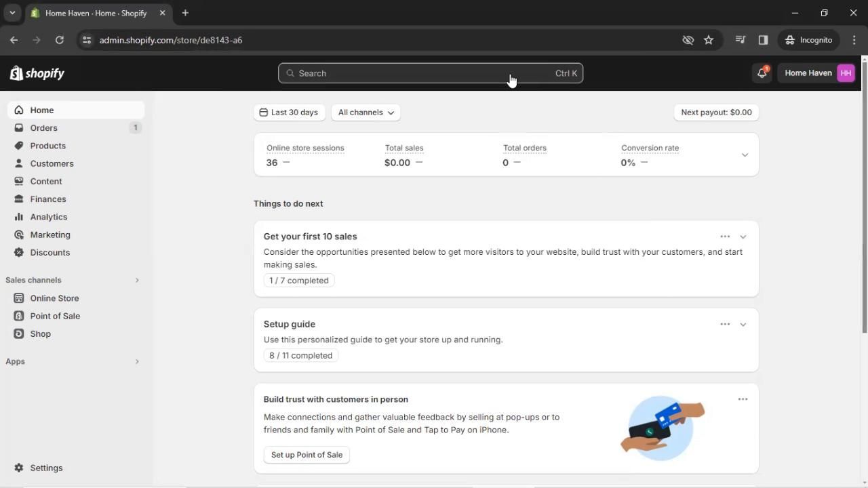Screen dimensions: 868x488
Task: Reload the page using browser refresh
Action: click(x=60, y=40)
